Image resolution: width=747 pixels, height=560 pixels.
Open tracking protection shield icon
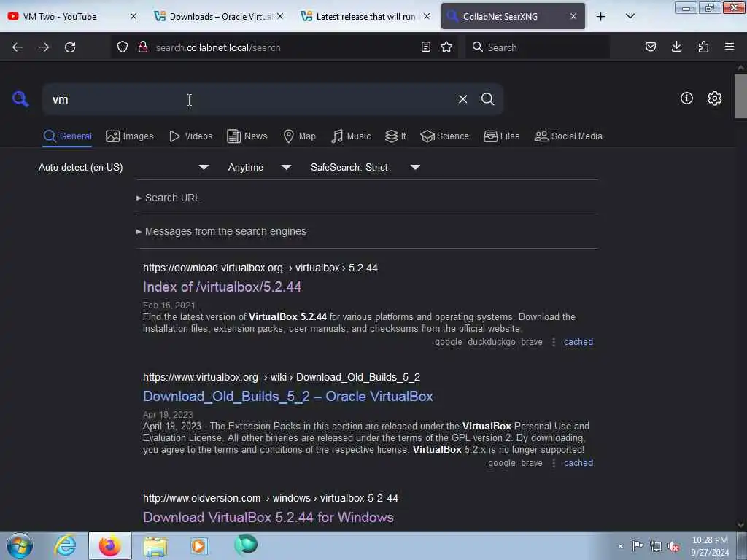[x=123, y=47]
